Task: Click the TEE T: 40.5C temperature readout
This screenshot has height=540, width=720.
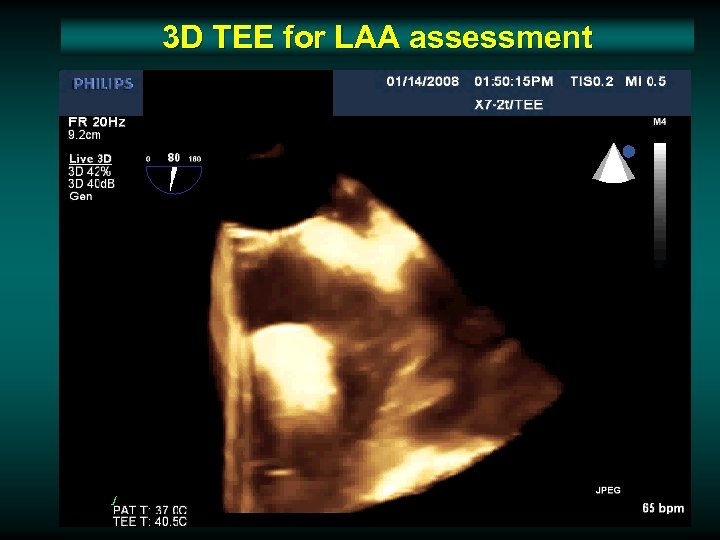Action: pyautogui.click(x=150, y=522)
